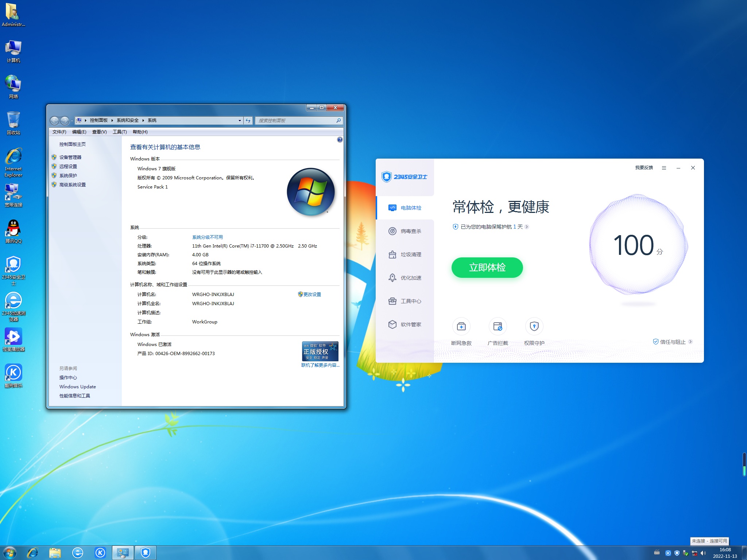The height and width of the screenshot is (560, 747).
Task: Open Windows Update link
Action: coord(78,386)
